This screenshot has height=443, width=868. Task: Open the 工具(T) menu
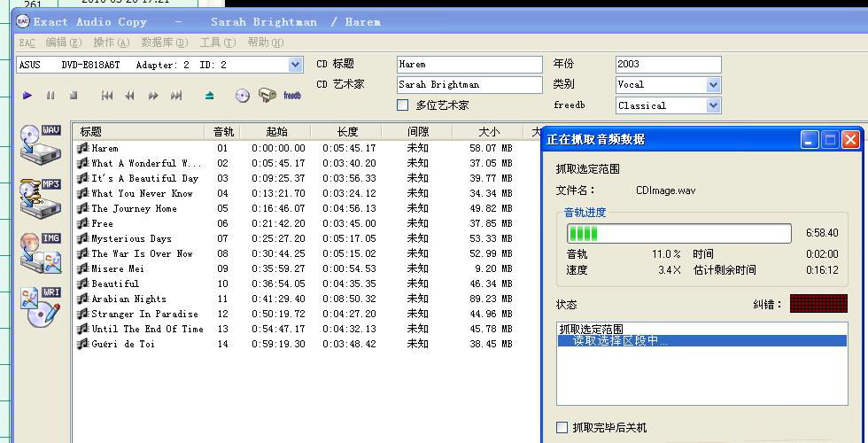218,43
